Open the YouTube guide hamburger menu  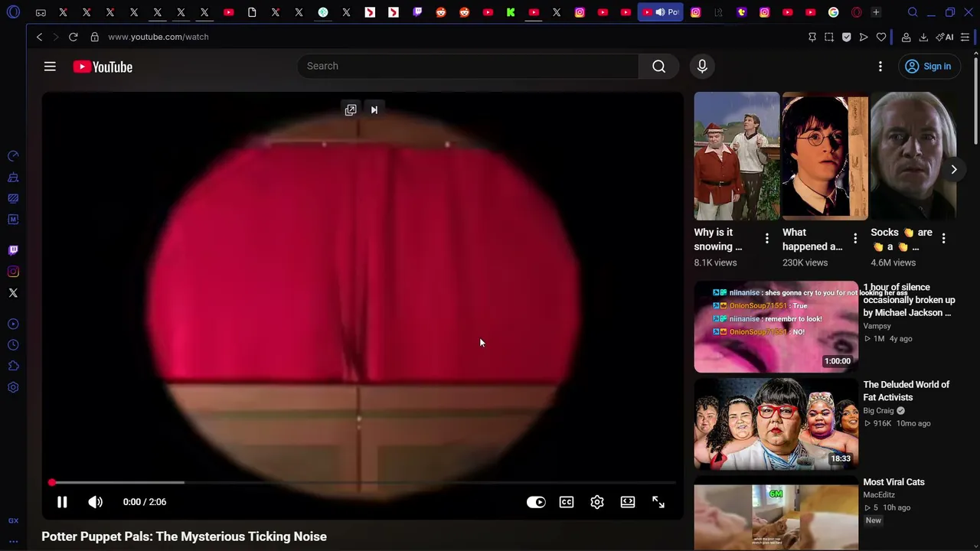coord(50,67)
